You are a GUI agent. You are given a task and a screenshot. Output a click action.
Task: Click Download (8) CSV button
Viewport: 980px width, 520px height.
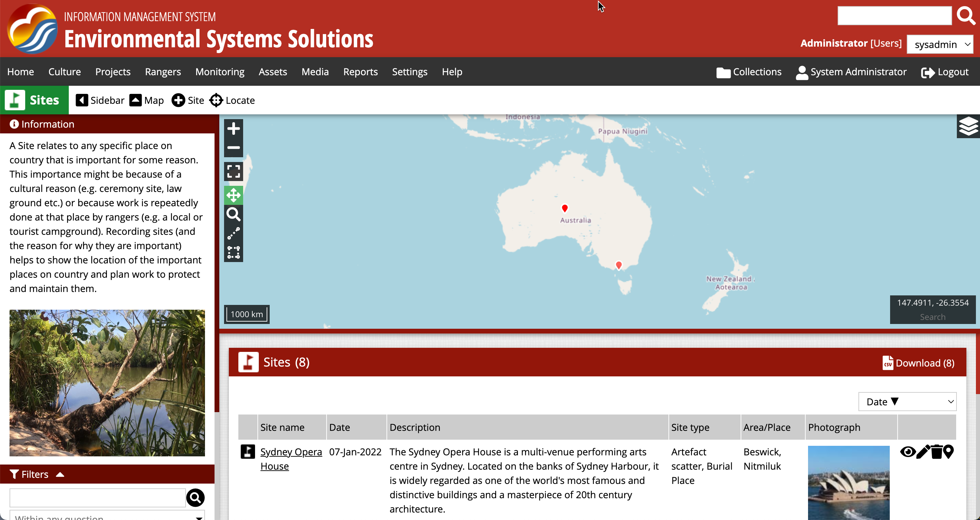pyautogui.click(x=918, y=363)
